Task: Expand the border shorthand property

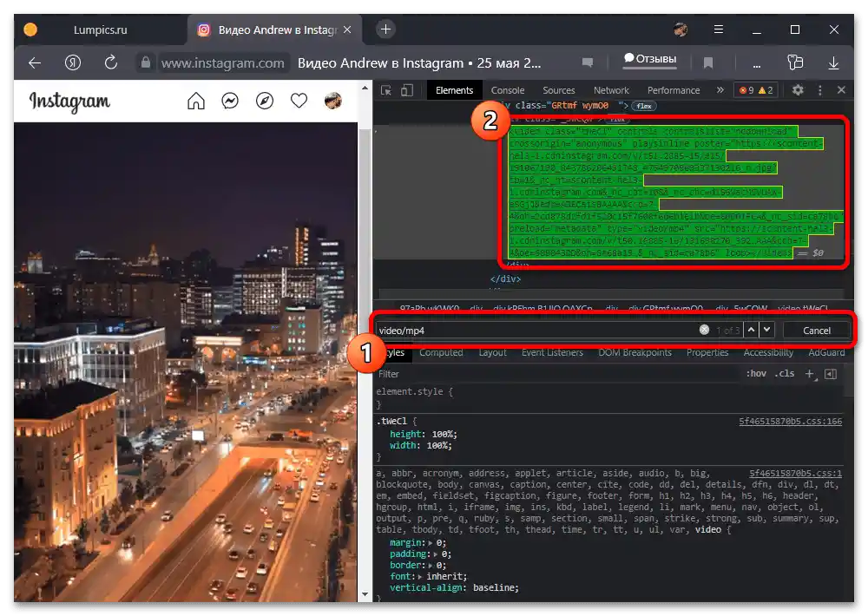Action: (431, 565)
